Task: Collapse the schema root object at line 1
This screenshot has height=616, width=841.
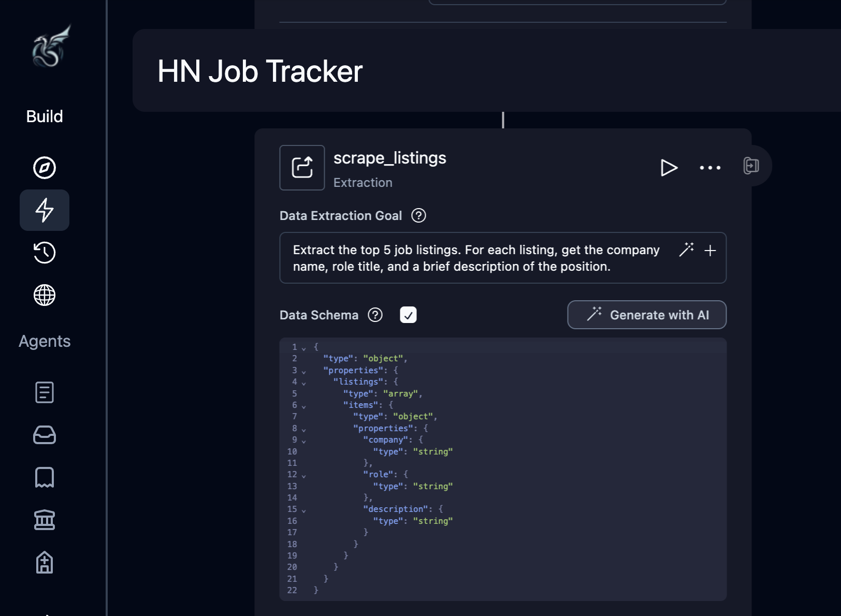Action: (304, 348)
